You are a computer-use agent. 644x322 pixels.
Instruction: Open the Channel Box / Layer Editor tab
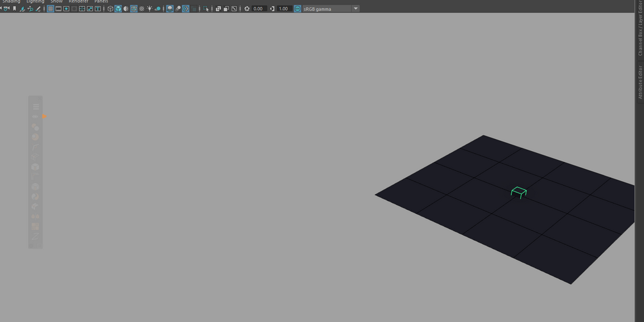[640, 28]
